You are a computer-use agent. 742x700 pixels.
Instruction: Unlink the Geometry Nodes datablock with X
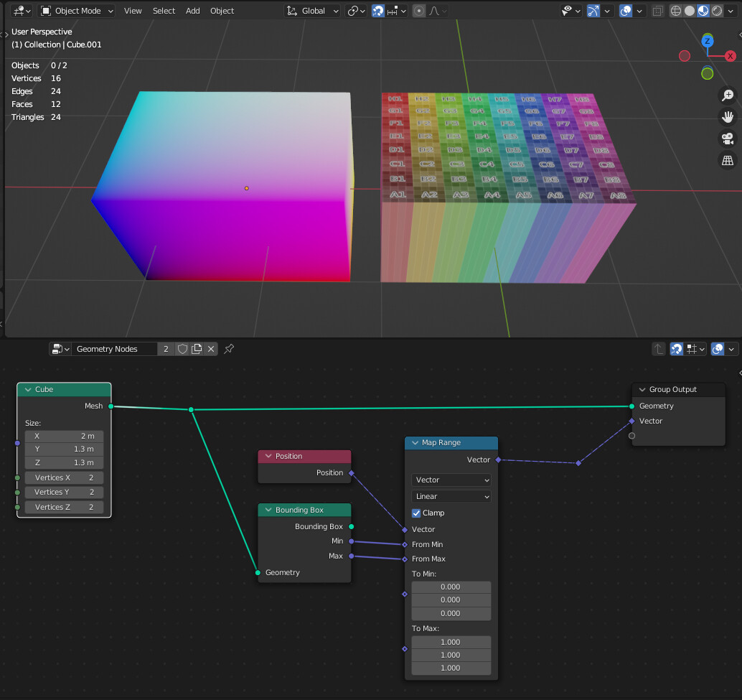[x=210, y=349]
